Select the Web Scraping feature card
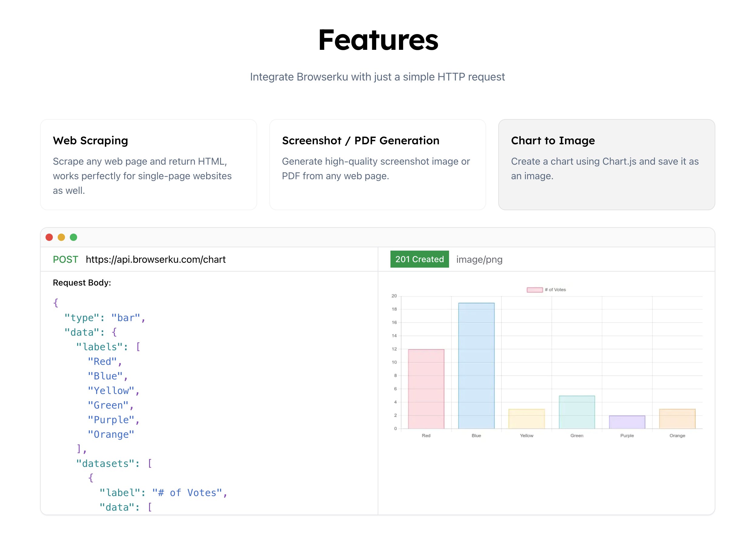 coord(148,164)
